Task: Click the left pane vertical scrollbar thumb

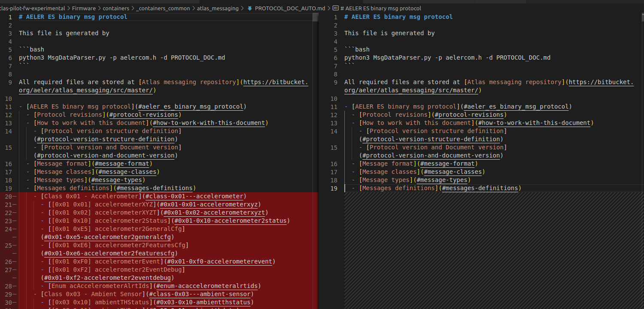Action: (x=315, y=17)
